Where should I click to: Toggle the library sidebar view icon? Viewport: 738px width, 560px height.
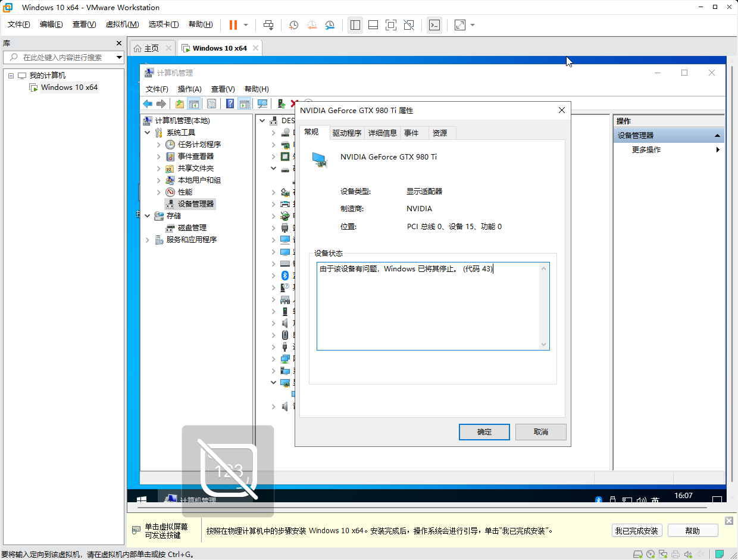click(x=355, y=25)
